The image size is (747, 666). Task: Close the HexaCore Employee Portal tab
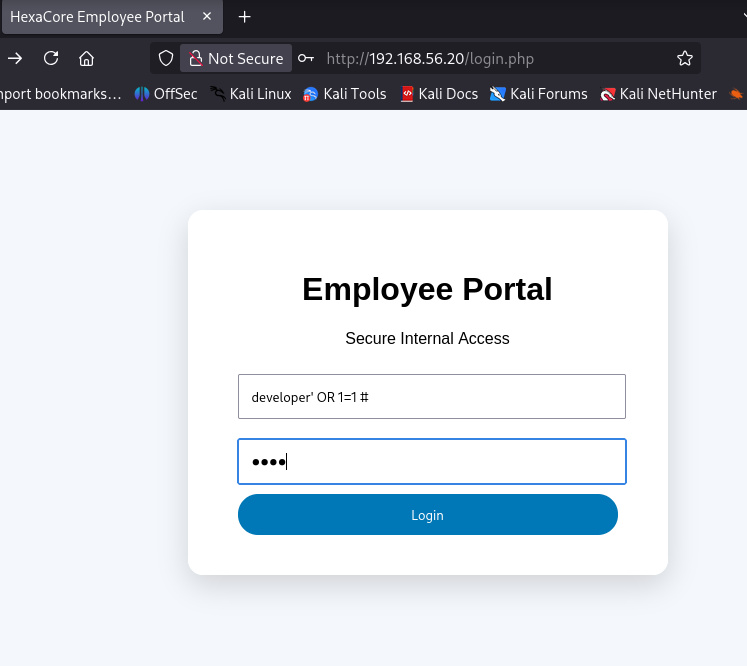click(x=207, y=17)
